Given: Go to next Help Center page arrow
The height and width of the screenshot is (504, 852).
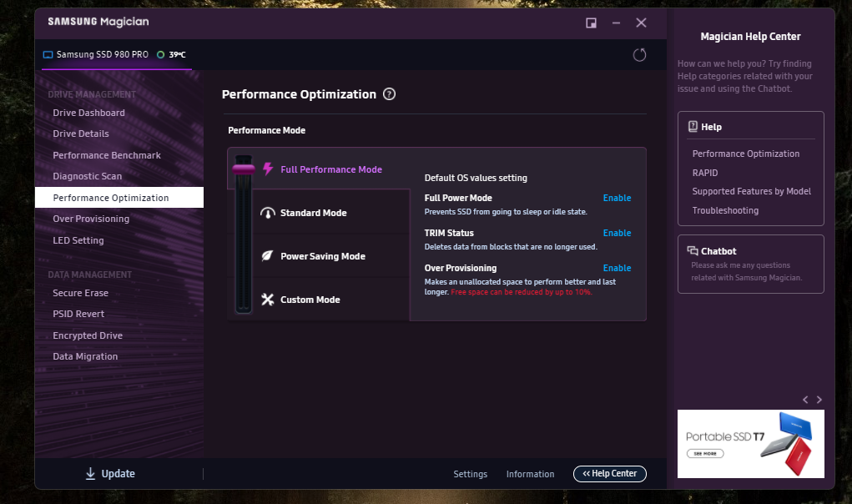Looking at the screenshot, I should click(819, 400).
